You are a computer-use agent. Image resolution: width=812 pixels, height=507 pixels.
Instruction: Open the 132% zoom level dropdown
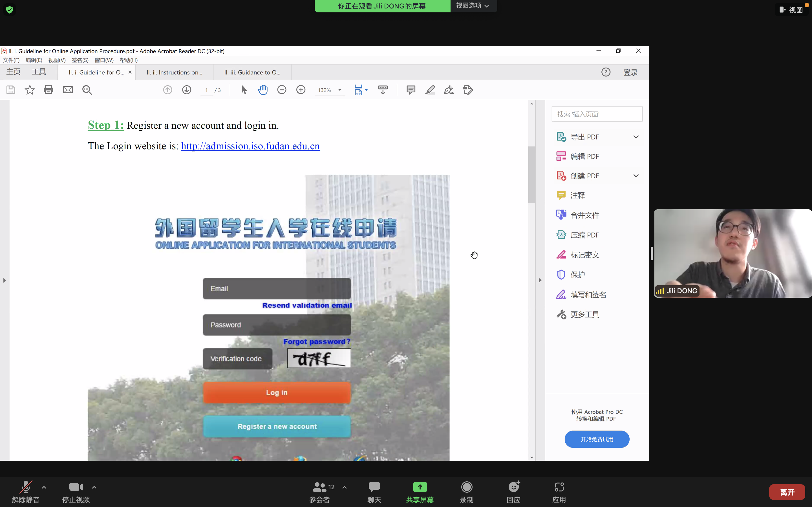pyautogui.click(x=339, y=90)
